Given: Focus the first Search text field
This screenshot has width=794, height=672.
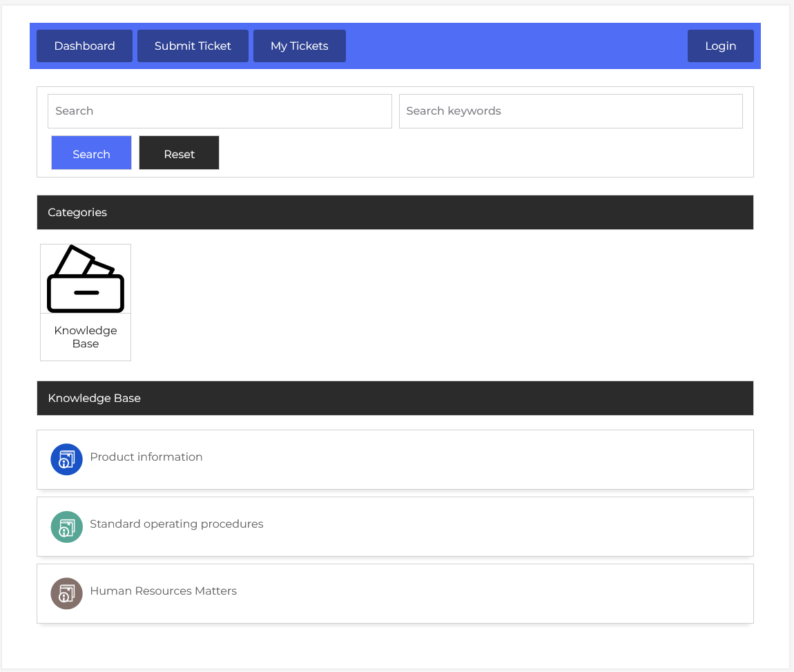Looking at the screenshot, I should 220,111.
